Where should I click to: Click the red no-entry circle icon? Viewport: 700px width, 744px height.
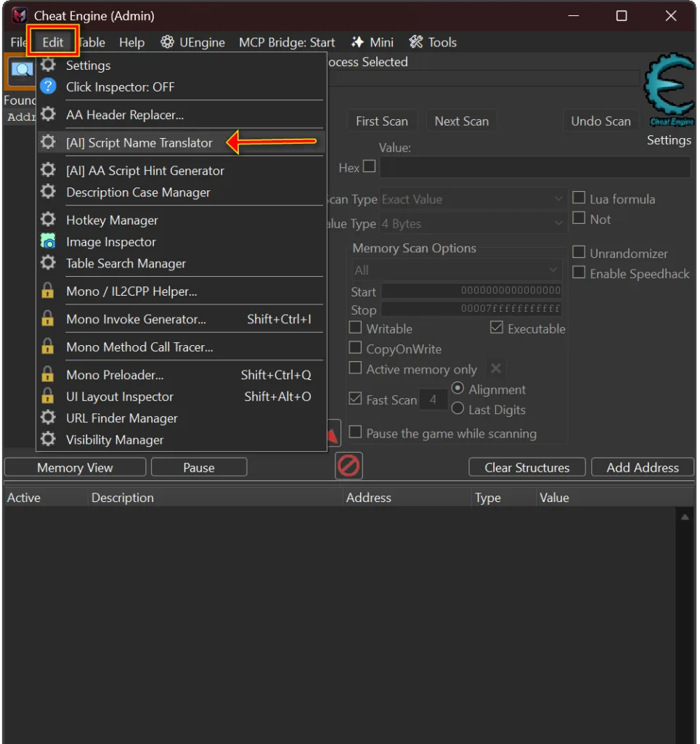349,466
